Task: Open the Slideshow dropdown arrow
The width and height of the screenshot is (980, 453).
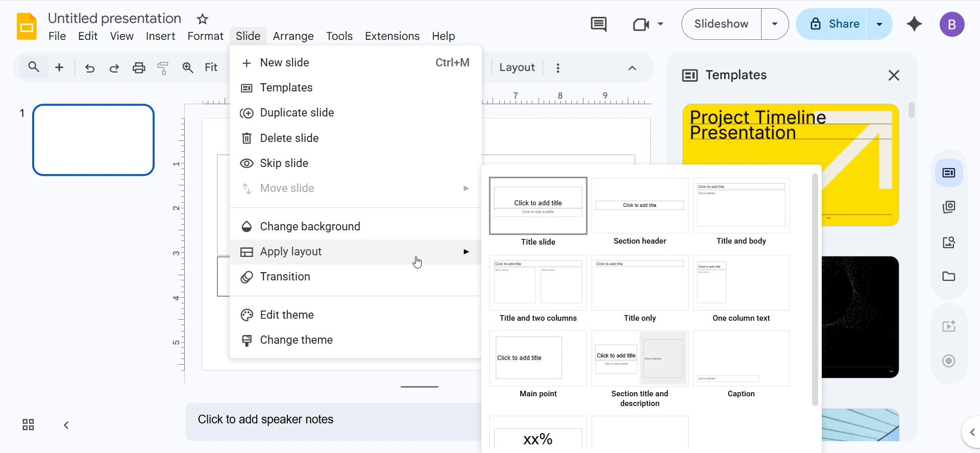Action: (x=775, y=24)
